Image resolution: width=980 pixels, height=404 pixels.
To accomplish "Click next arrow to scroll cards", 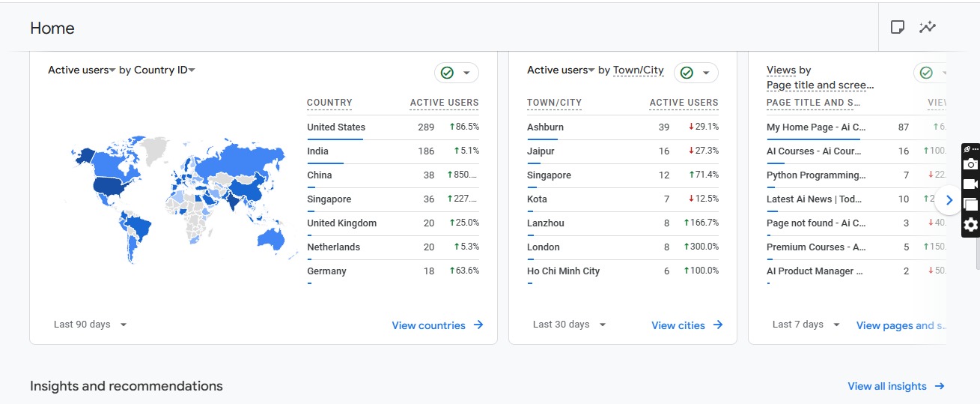I will pos(949,200).
